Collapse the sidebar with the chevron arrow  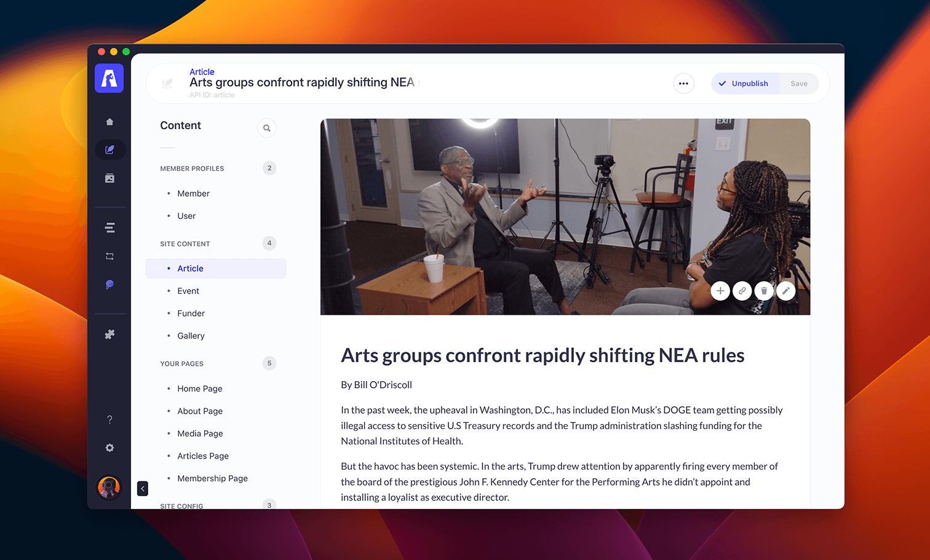pos(143,489)
